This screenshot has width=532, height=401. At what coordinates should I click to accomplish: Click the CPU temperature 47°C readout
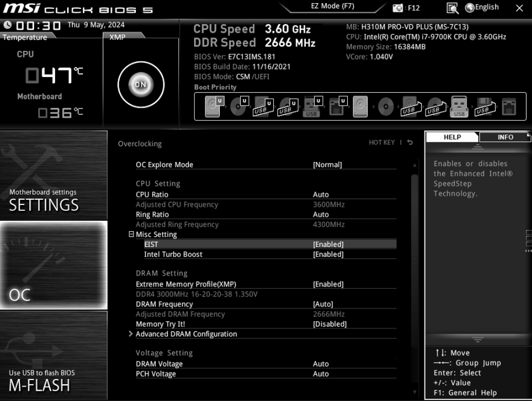pyautogui.click(x=54, y=75)
